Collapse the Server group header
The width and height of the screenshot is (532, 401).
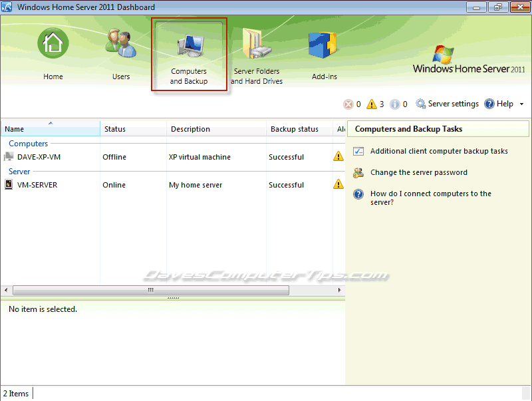19,172
